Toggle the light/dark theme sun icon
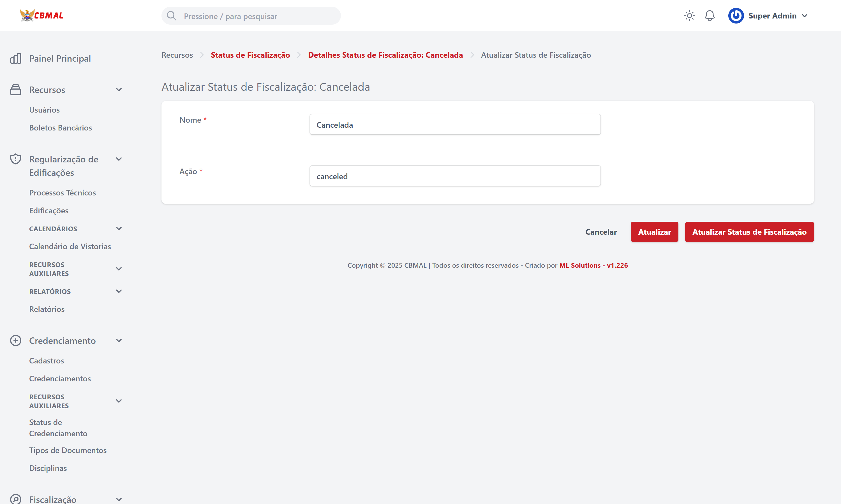 pyautogui.click(x=689, y=16)
